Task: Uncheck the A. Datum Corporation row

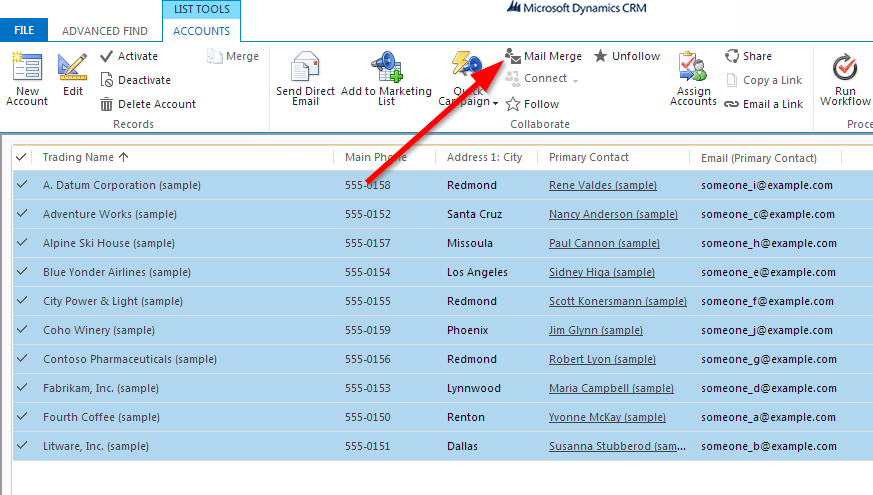Action: [x=22, y=184]
